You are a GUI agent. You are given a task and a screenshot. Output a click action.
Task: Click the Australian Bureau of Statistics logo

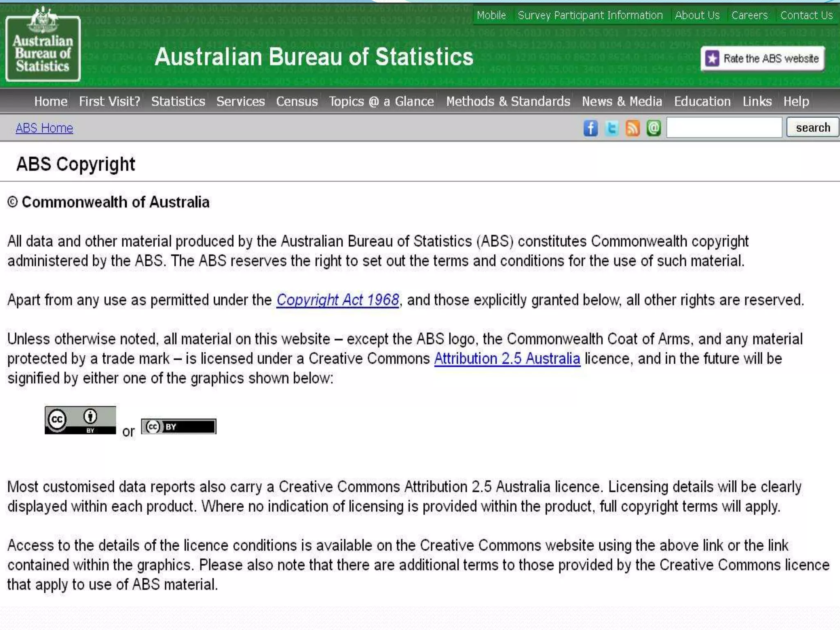(43, 44)
